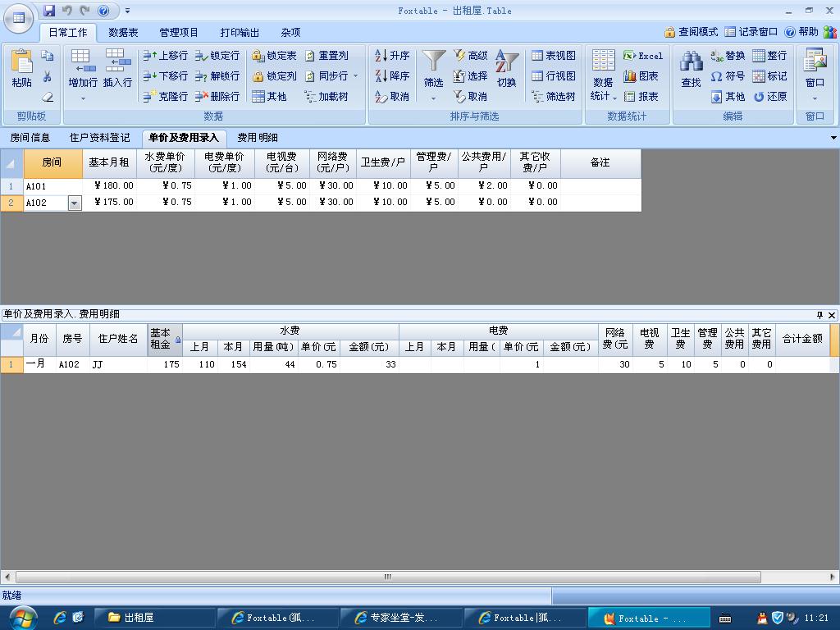Click the Copy icon in clipboard group
The height and width of the screenshot is (630, 840).
pos(47,56)
